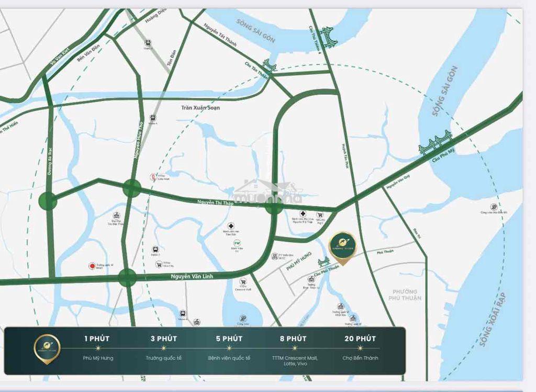Click the 'Tôn Đản' road label
The width and height of the screenshot is (536, 392).
click(x=172, y=58)
